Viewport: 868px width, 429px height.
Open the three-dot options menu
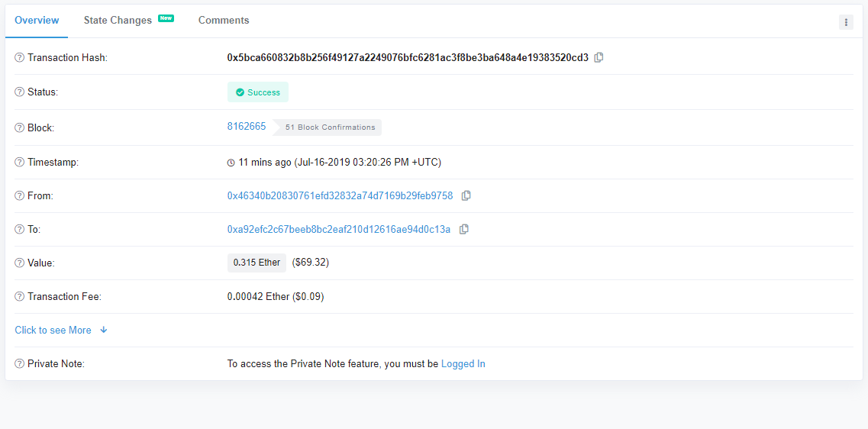846,22
